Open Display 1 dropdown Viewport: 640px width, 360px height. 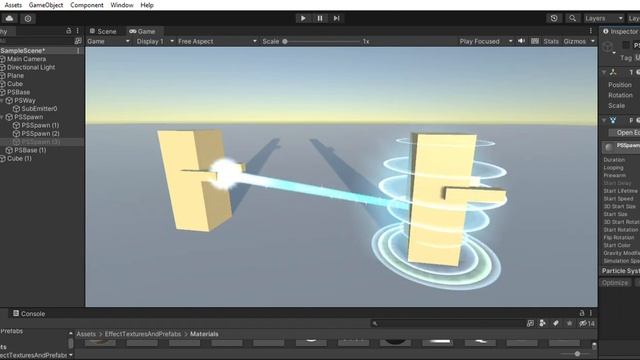(155, 41)
